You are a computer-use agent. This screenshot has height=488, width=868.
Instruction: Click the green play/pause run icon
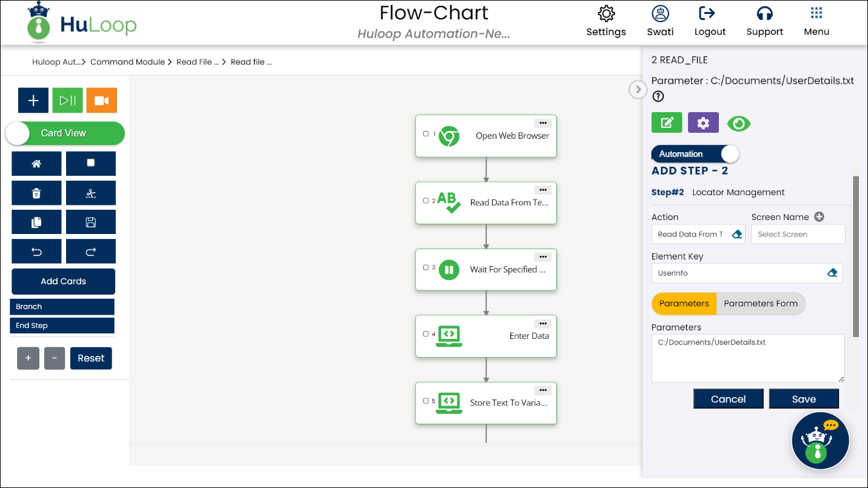[x=67, y=101]
